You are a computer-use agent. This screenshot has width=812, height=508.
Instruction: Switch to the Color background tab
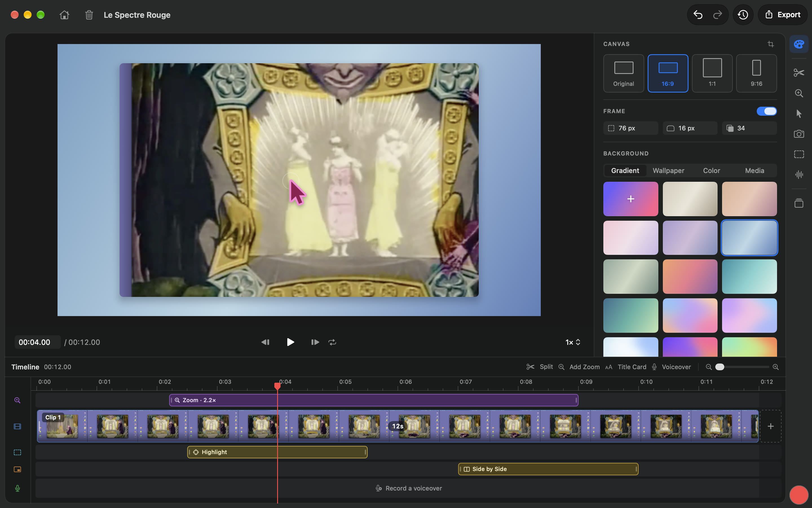pos(711,170)
